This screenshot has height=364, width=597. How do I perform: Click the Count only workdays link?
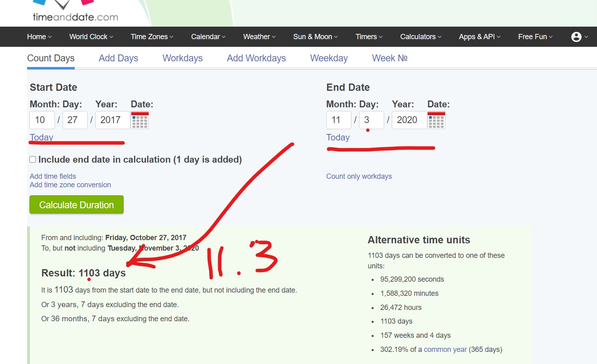[x=359, y=176]
